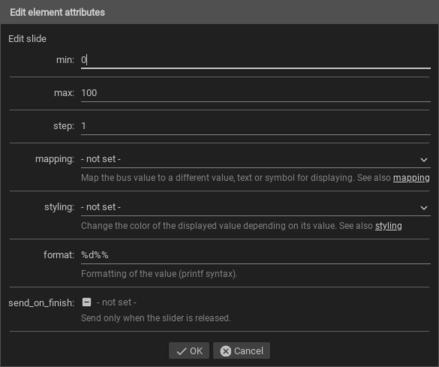Image resolution: width=439 pixels, height=367 pixels.
Task: Click the 'format:' label
Action: (x=59, y=255)
